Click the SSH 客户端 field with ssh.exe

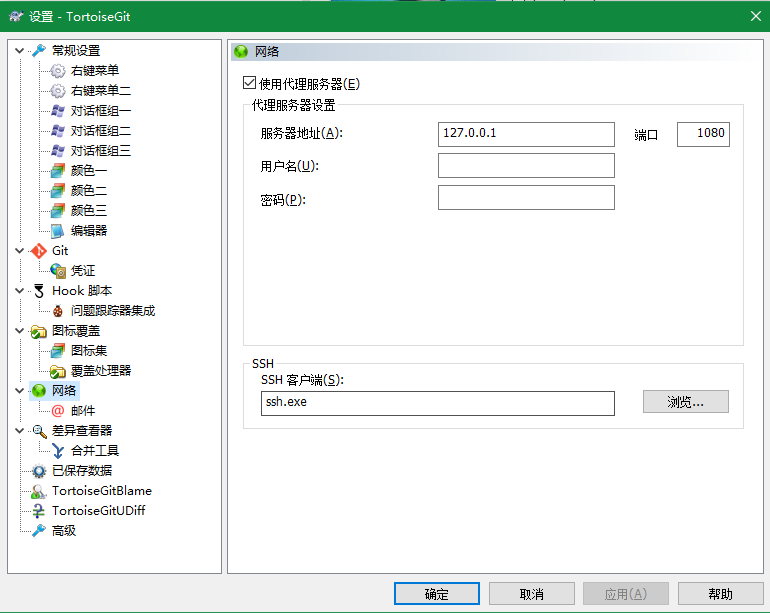[438, 403]
